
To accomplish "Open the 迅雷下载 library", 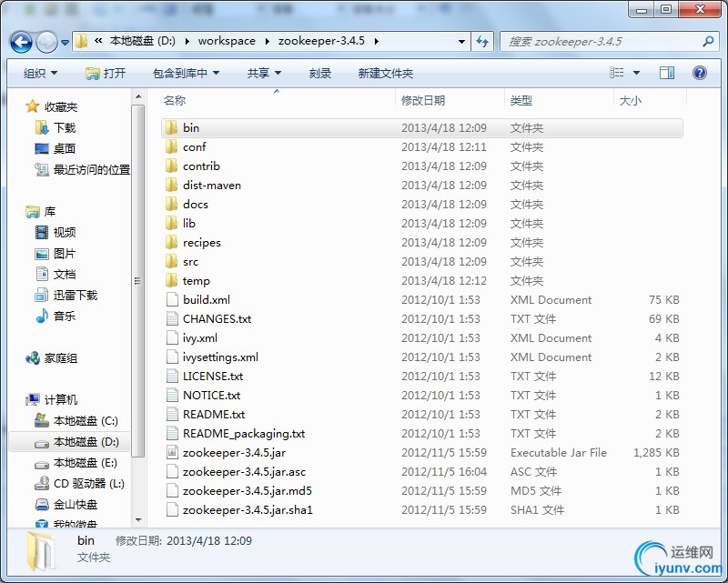I will (66, 295).
